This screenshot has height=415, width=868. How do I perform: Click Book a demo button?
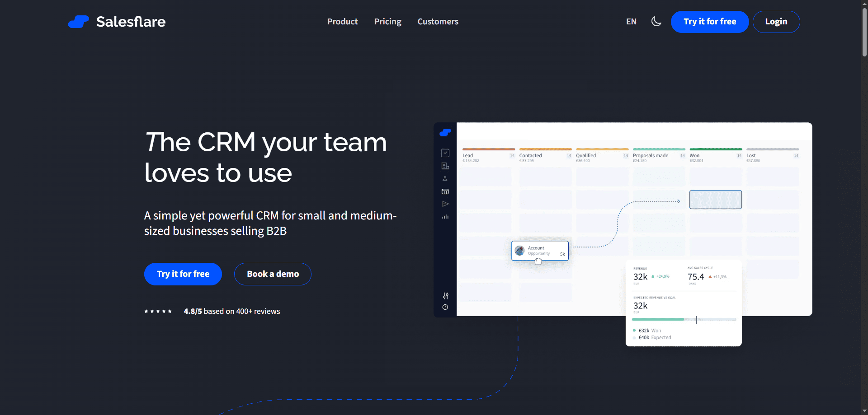pyautogui.click(x=273, y=274)
